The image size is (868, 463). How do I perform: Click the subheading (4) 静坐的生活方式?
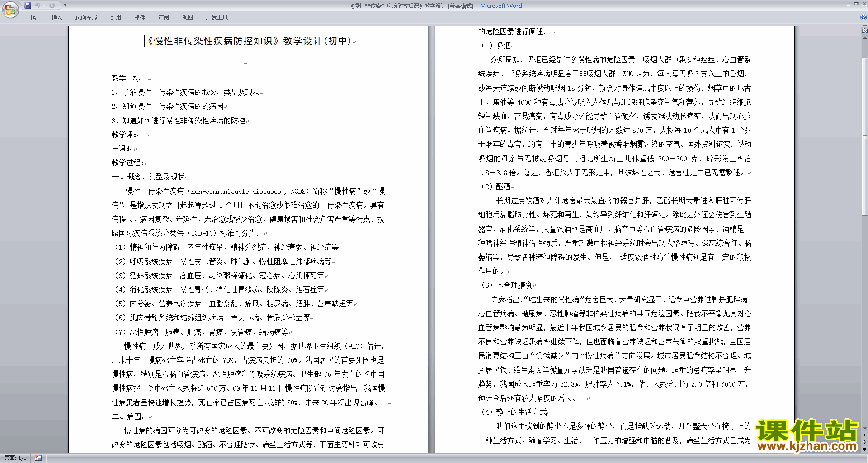(513, 412)
